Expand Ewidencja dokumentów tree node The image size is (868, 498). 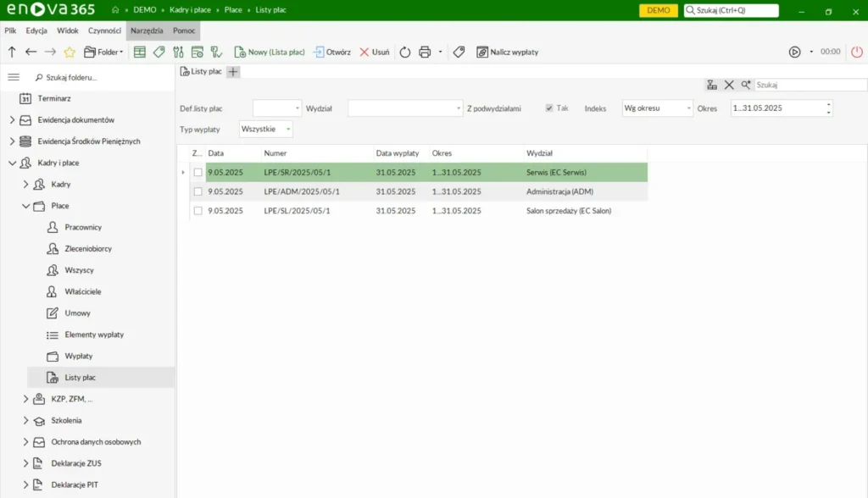12,120
